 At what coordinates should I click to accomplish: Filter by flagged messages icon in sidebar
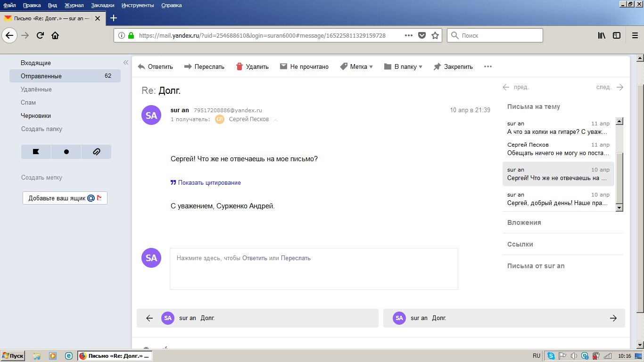[x=36, y=152]
